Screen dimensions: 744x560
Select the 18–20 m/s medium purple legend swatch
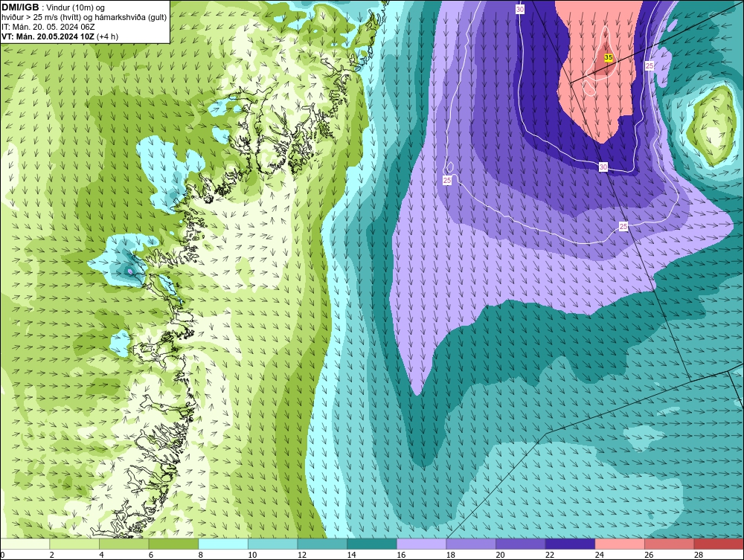(x=471, y=544)
